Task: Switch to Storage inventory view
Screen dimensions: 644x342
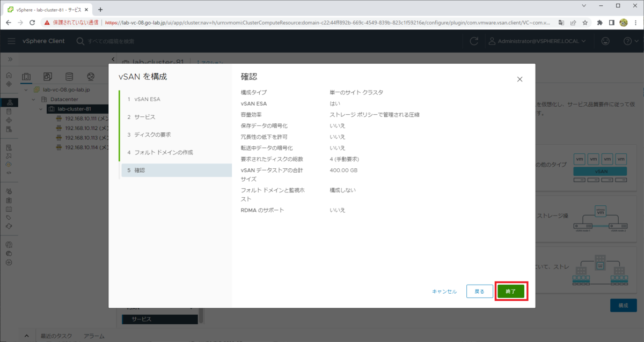Action: coord(69,77)
